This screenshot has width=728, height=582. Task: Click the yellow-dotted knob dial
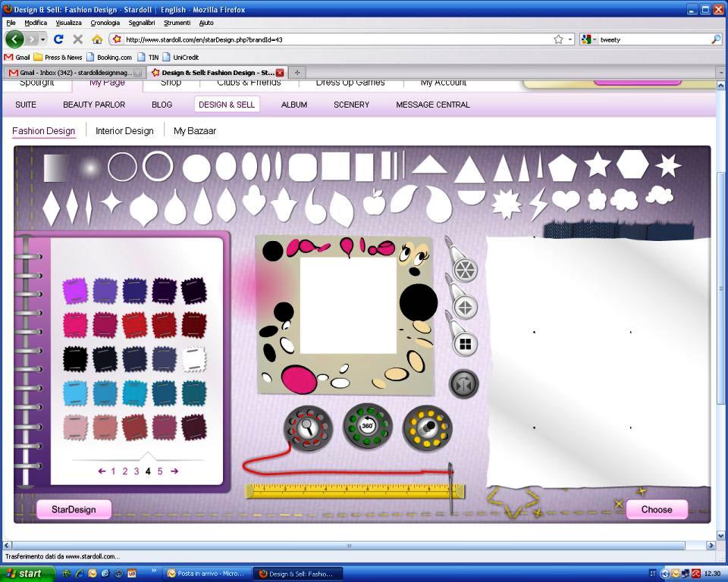(x=428, y=428)
